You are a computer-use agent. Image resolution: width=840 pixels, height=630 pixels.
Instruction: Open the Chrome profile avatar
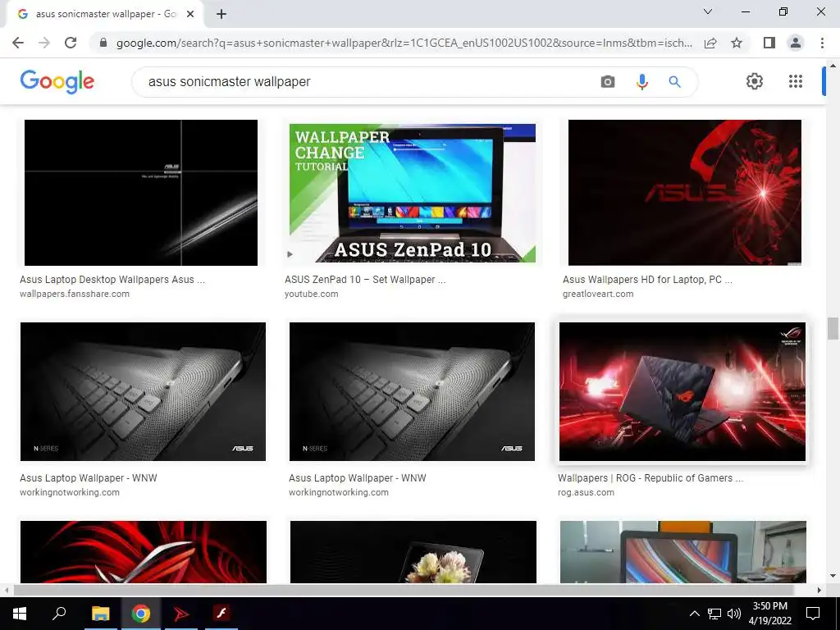click(x=796, y=43)
